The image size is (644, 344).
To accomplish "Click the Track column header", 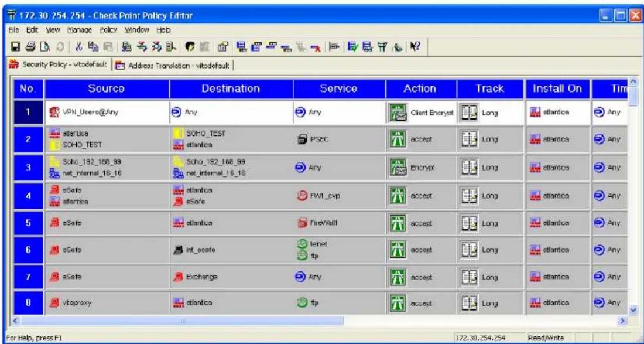I will 491,88.
